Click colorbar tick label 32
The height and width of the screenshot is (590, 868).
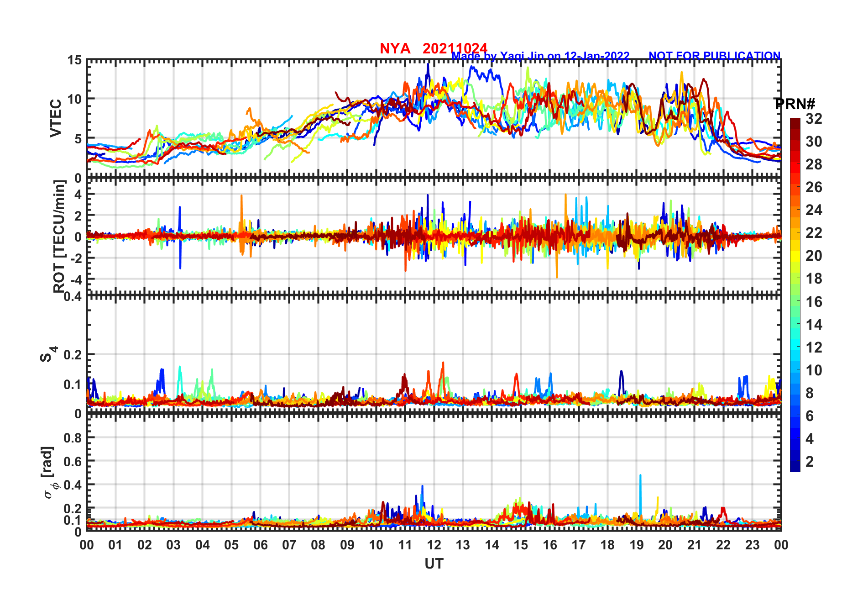pyautogui.click(x=814, y=119)
